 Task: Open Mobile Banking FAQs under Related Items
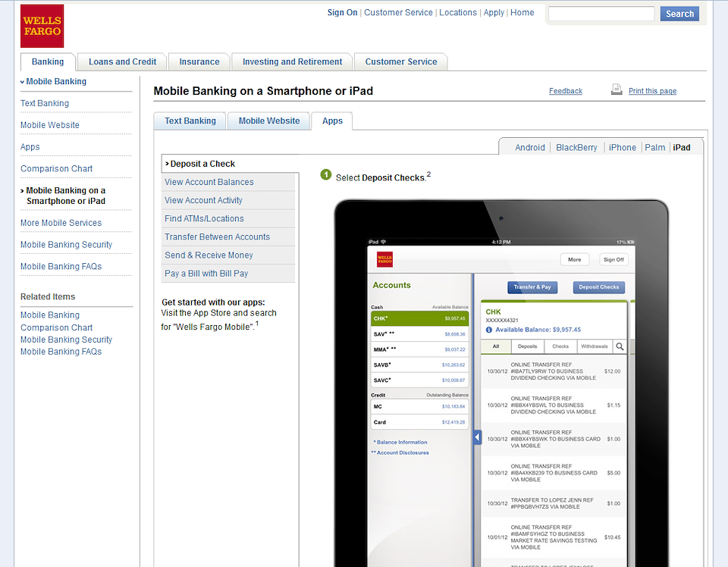pos(61,352)
